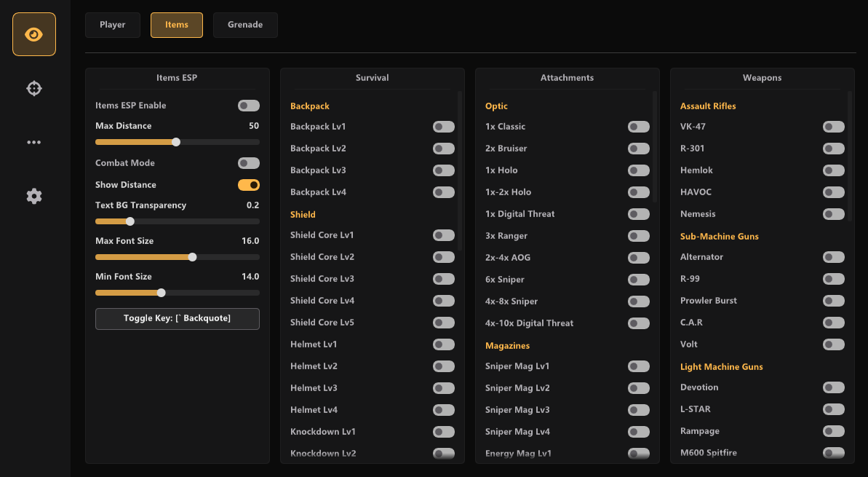Open the three-dots misc sidebar section
Image resolution: width=868 pixels, height=477 pixels.
33,143
